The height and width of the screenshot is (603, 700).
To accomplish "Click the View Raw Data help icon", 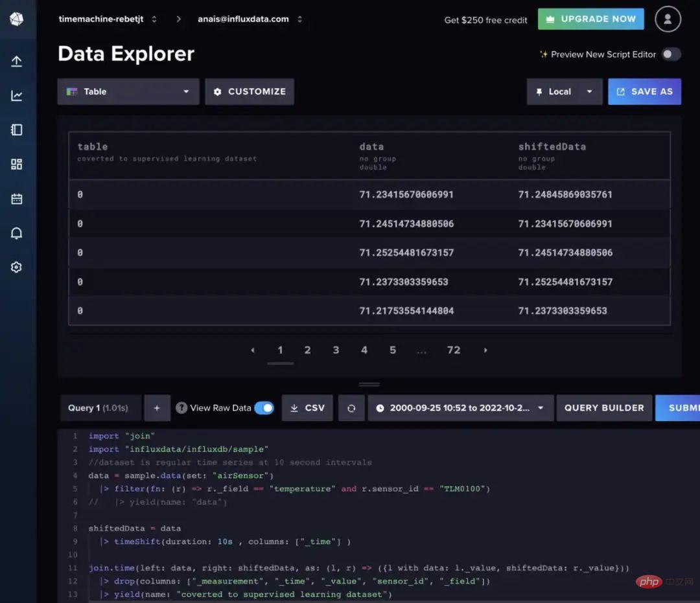I will [181, 407].
